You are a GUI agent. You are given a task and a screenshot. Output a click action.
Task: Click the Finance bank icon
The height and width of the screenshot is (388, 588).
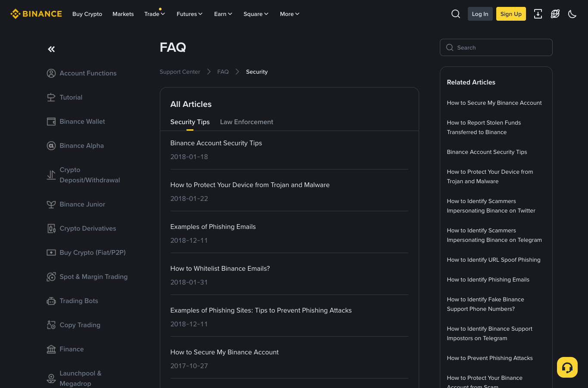(51, 349)
